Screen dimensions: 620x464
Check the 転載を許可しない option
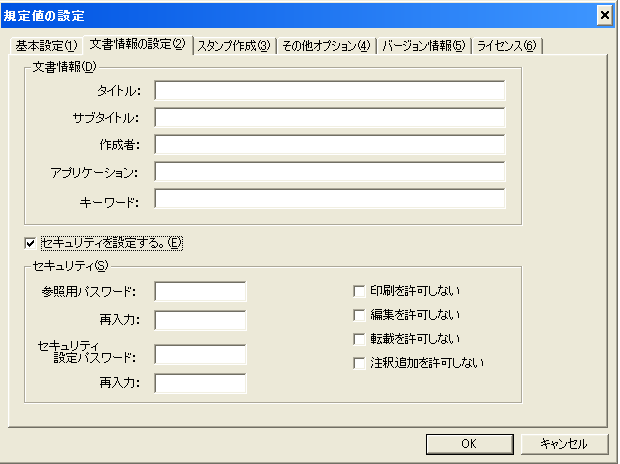359,339
